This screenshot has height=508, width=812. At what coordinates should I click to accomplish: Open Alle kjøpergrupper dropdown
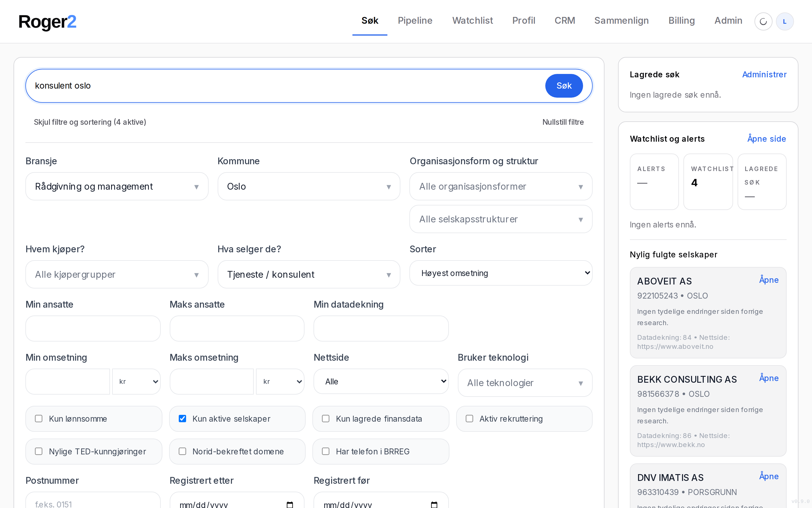tap(117, 275)
